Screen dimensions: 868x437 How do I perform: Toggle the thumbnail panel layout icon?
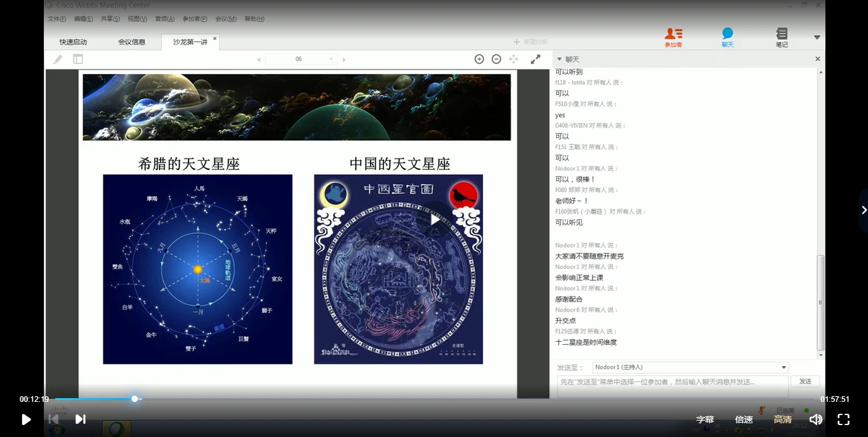tap(78, 59)
